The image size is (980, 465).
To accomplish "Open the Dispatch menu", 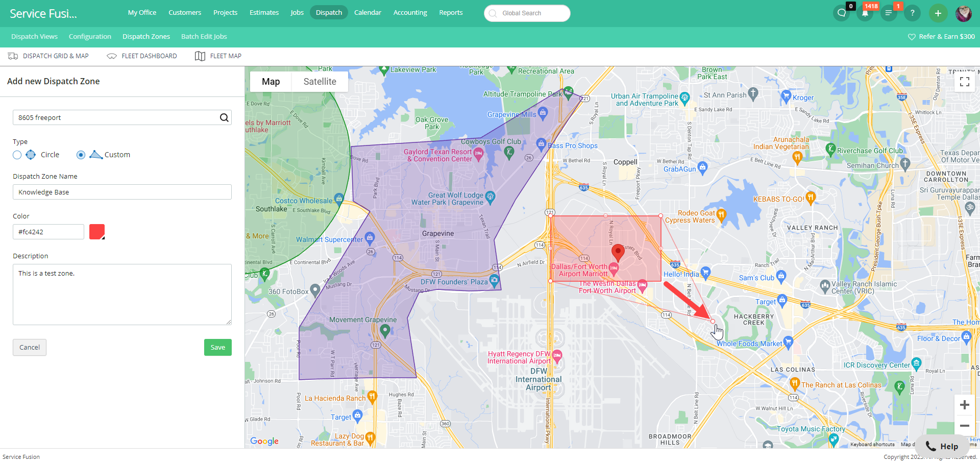I will tap(329, 12).
